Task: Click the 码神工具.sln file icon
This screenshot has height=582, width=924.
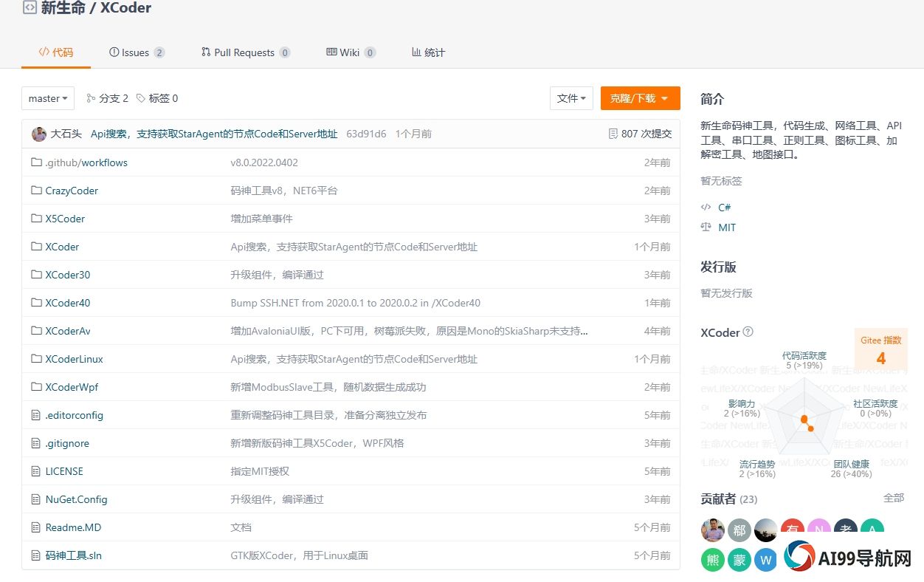Action: tap(36, 555)
